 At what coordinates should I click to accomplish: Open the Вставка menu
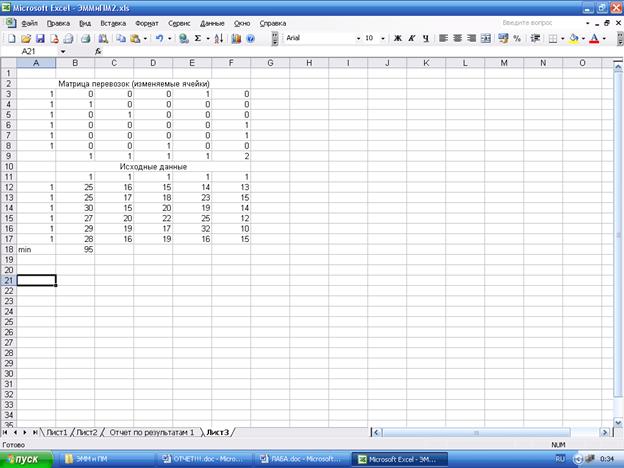[x=113, y=23]
